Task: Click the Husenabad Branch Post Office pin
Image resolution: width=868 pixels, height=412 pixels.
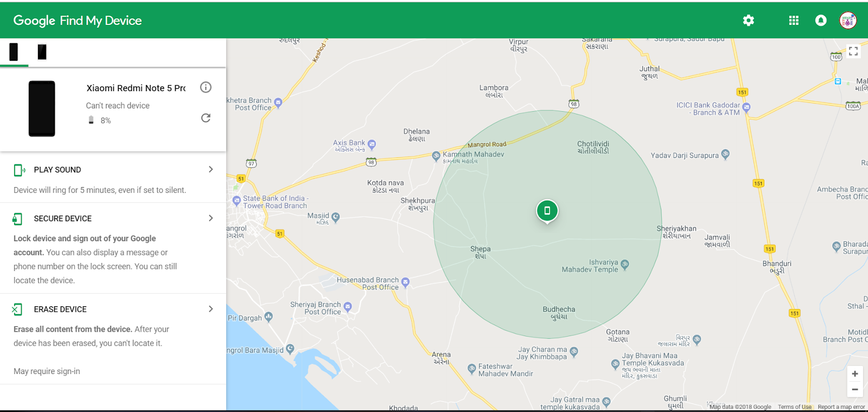Action: tap(405, 282)
